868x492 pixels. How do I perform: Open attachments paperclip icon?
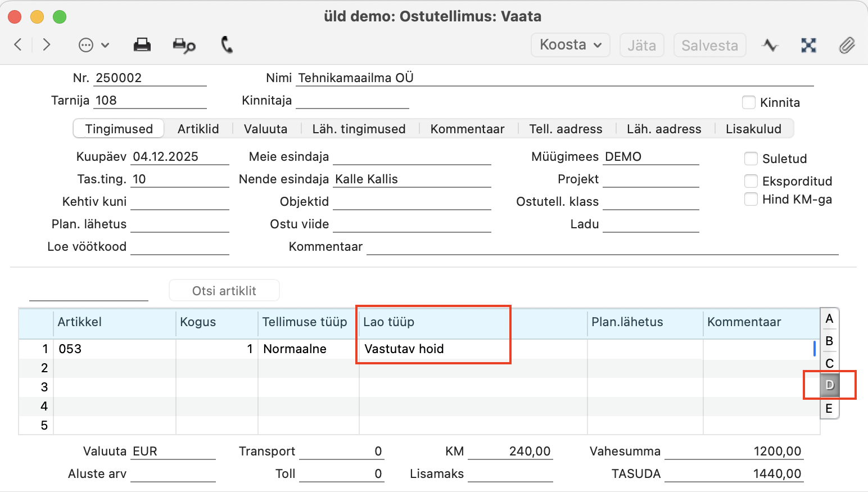pos(847,46)
